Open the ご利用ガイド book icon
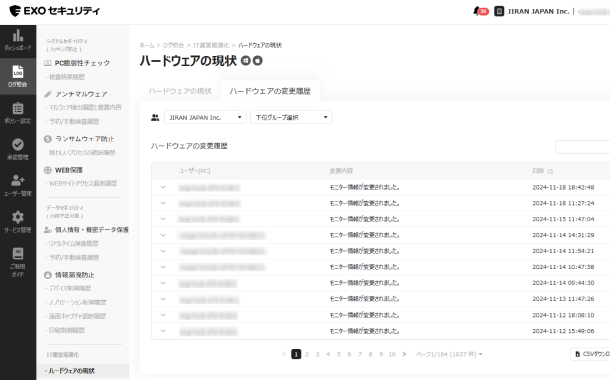Image resolution: width=610 pixels, height=380 pixels. tap(18, 253)
